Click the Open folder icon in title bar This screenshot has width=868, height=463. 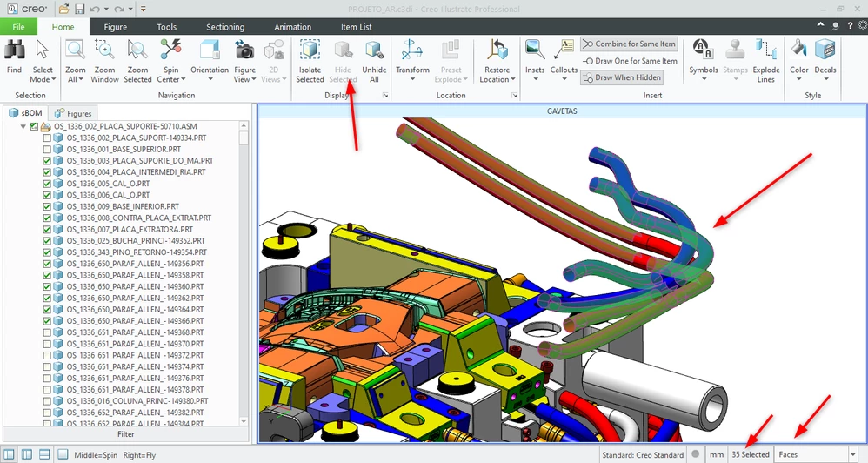(x=63, y=9)
